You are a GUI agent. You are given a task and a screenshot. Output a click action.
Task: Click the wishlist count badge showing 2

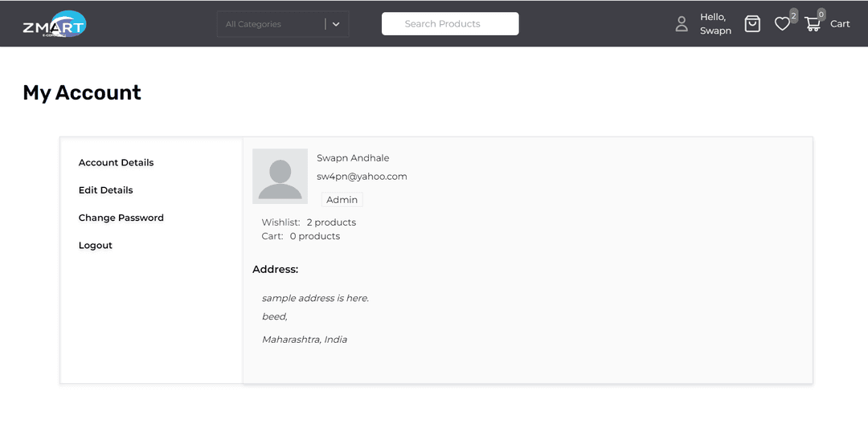(793, 15)
